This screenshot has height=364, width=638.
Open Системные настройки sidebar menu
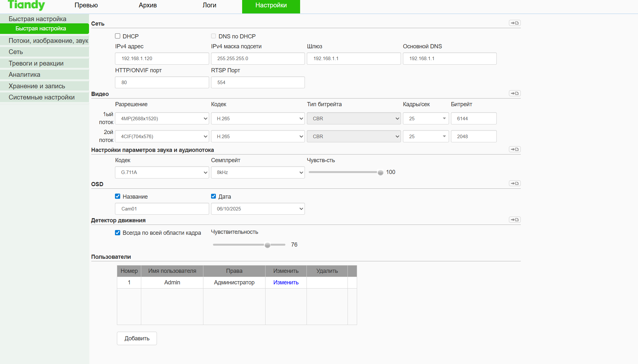point(42,97)
